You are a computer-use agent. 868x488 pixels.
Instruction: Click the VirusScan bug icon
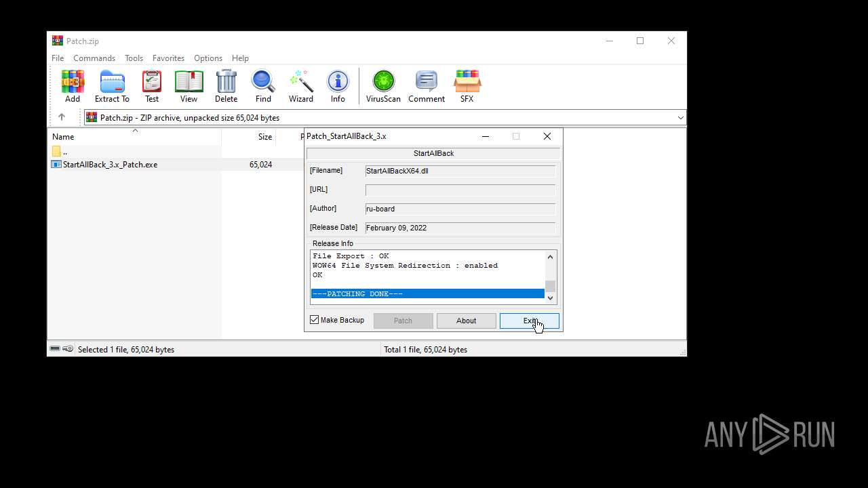[x=383, y=86]
